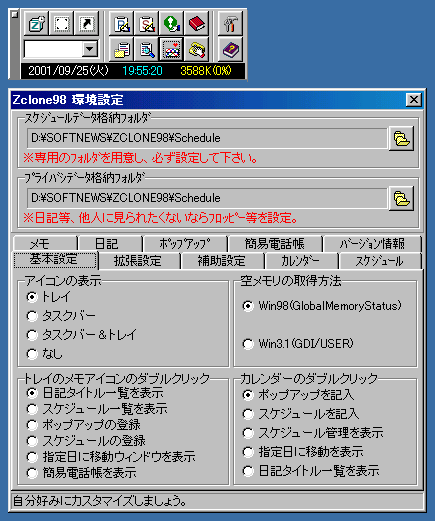Select スケジュールの登録 radio option
The image size is (435, 521).
(86, 441)
